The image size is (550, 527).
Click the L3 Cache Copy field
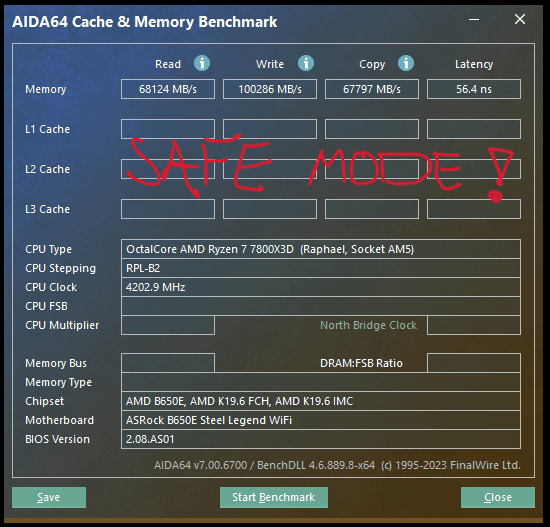(x=372, y=209)
